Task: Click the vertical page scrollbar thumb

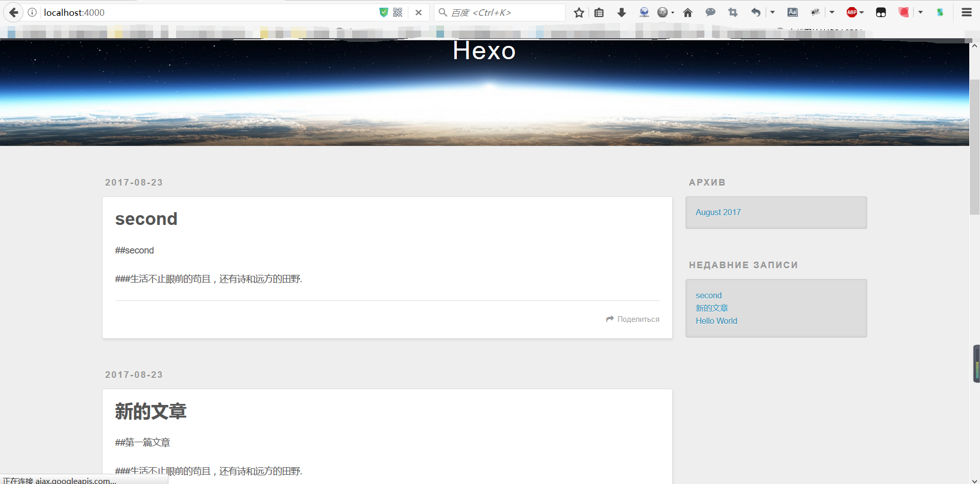Action: (974, 147)
